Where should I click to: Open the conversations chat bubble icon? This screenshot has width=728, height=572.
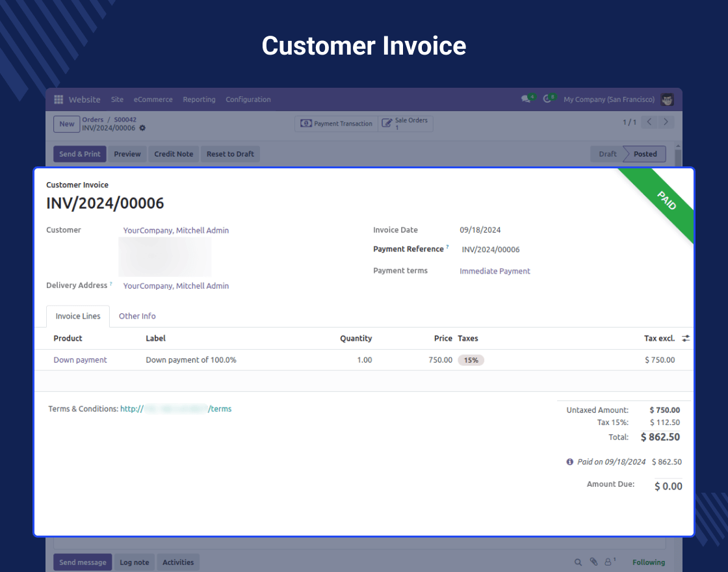(526, 99)
